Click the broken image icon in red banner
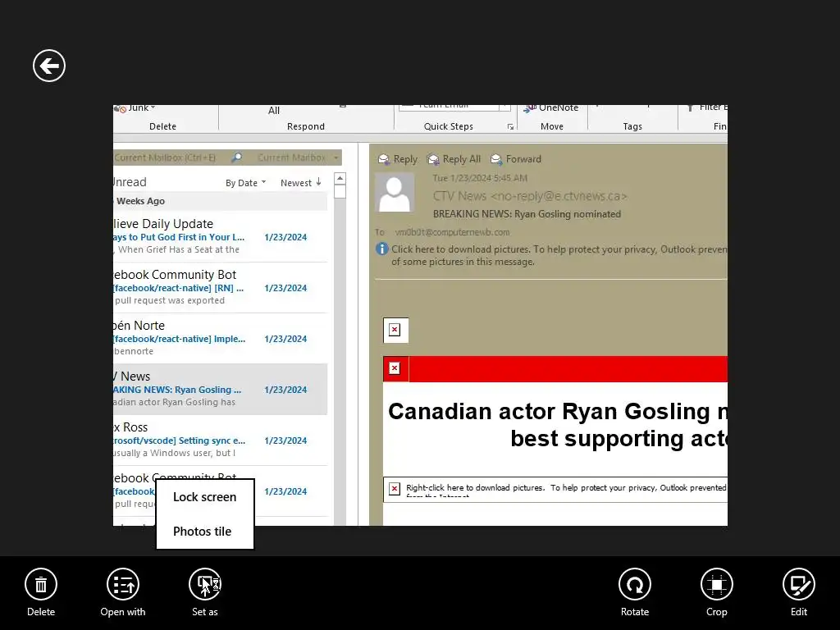 [395, 368]
